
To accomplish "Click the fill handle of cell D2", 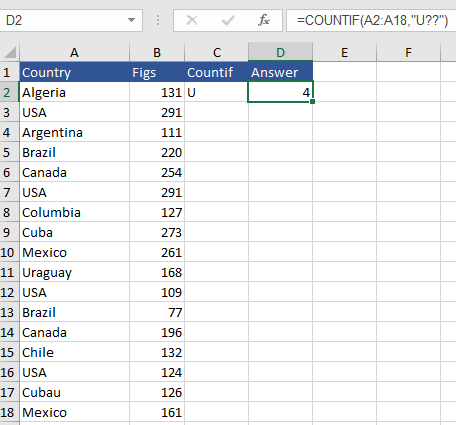I will click(x=312, y=101).
